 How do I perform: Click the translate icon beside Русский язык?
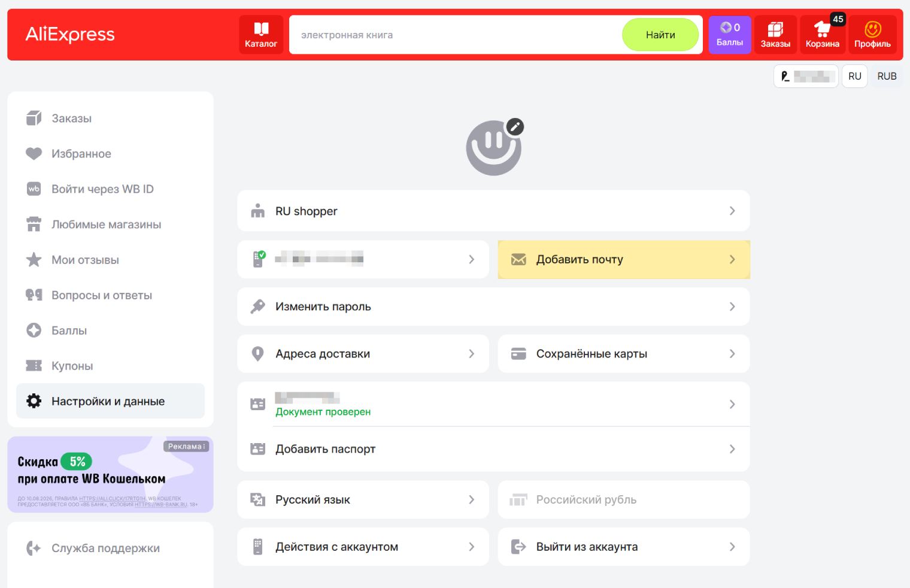258,499
